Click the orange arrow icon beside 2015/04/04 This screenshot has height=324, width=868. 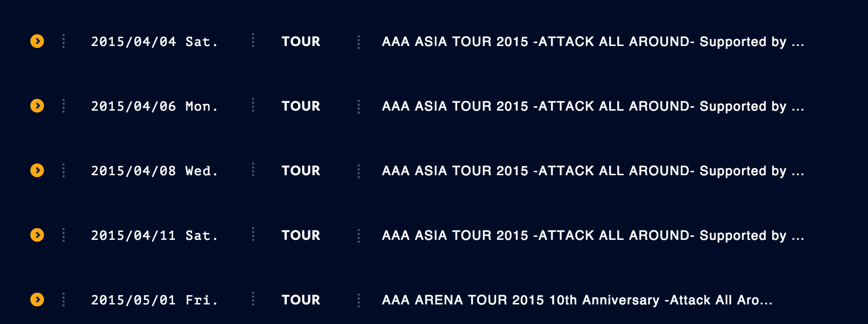pos(37,41)
